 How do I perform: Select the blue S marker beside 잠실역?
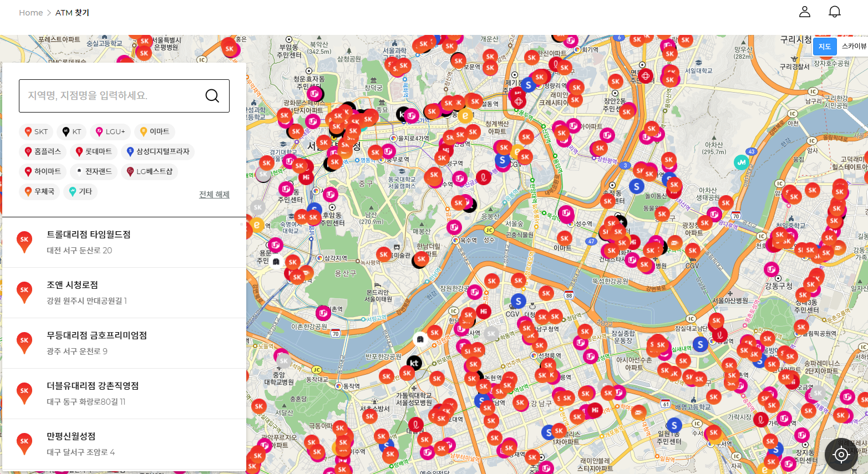click(x=701, y=345)
